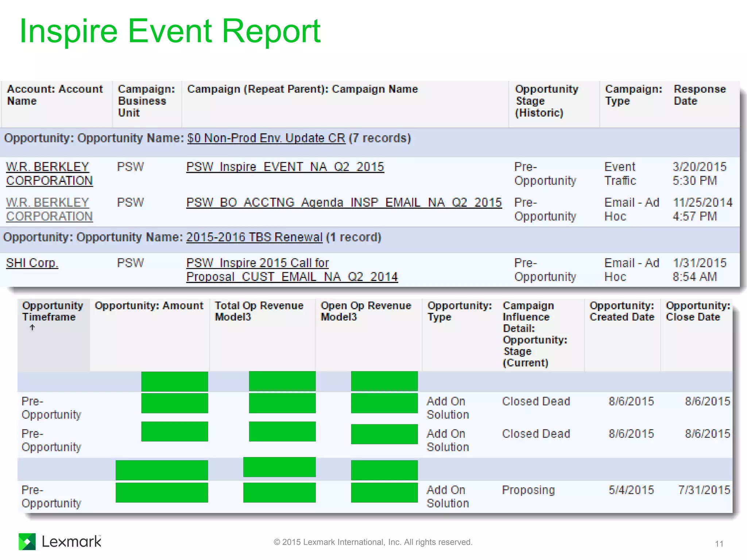This screenshot has height=560, width=747.
Task: Click the Lexmark copyright notice text
Action: pos(373,542)
